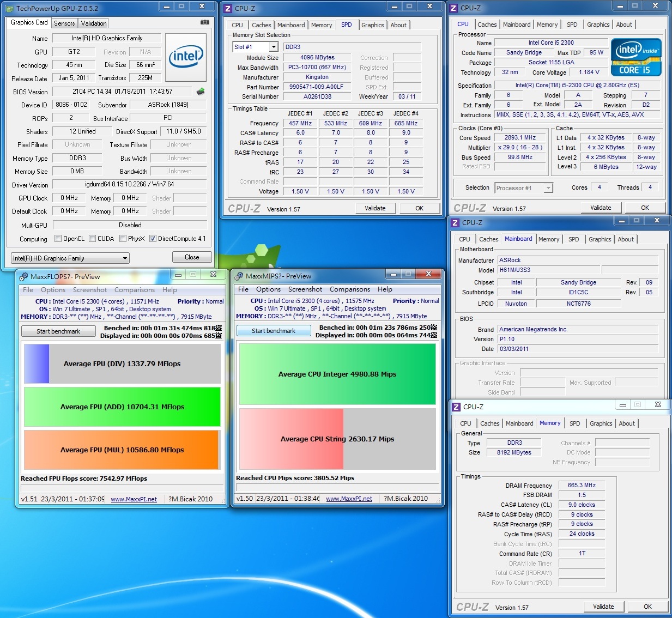Image resolution: width=672 pixels, height=618 pixels.
Task: Open the Validation tab in GPU-Z
Action: (x=94, y=23)
